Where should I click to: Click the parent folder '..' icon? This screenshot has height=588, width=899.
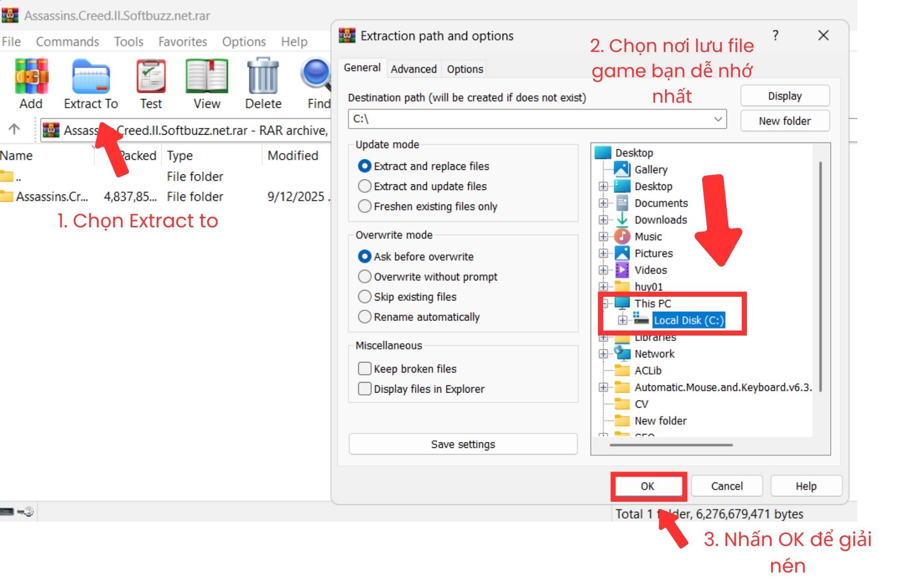(6, 176)
